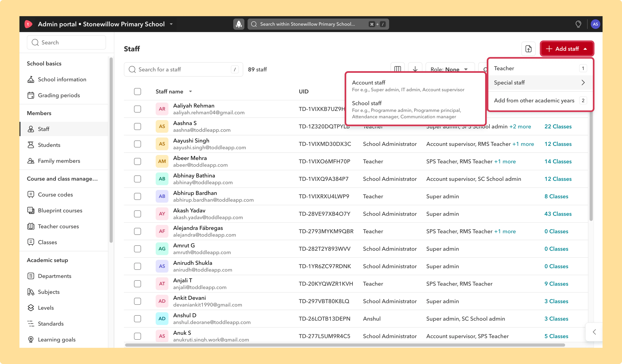
Task: Click Abeer Mehra's AM avatar
Action: point(162,161)
